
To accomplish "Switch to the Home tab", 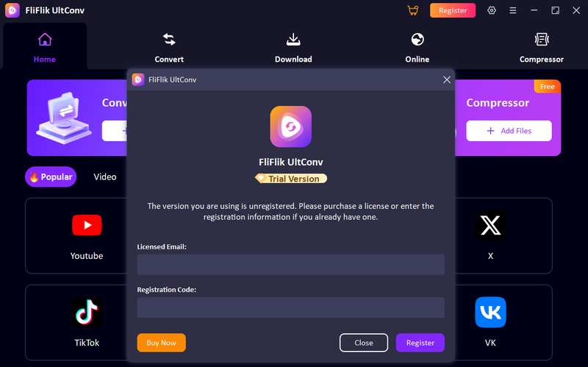I will click(x=45, y=46).
